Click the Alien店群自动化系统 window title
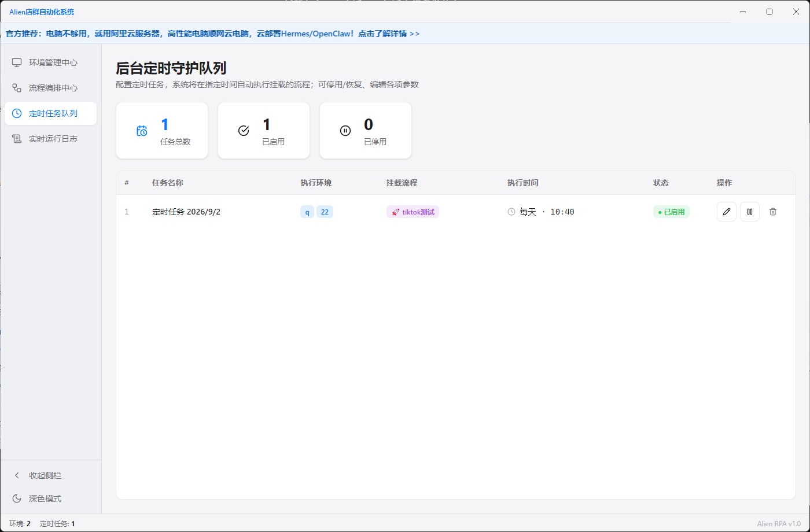Screen dimensions: 810x532 tap(42, 12)
